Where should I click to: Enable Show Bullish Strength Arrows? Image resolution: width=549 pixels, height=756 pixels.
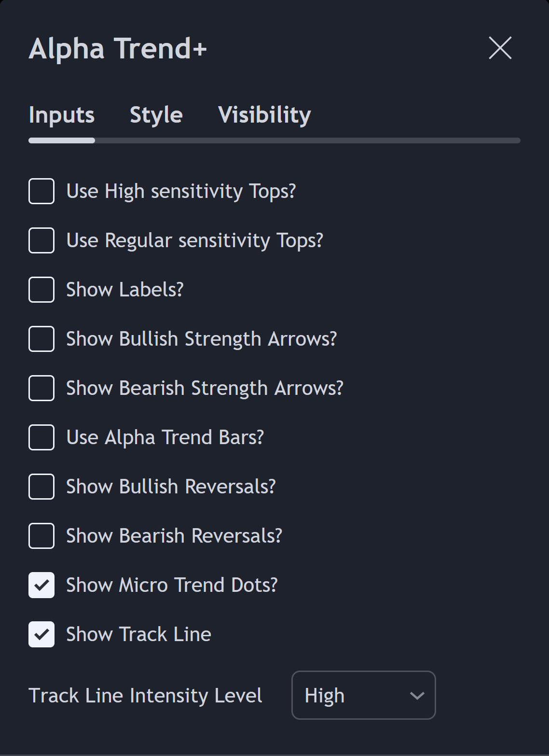[41, 339]
